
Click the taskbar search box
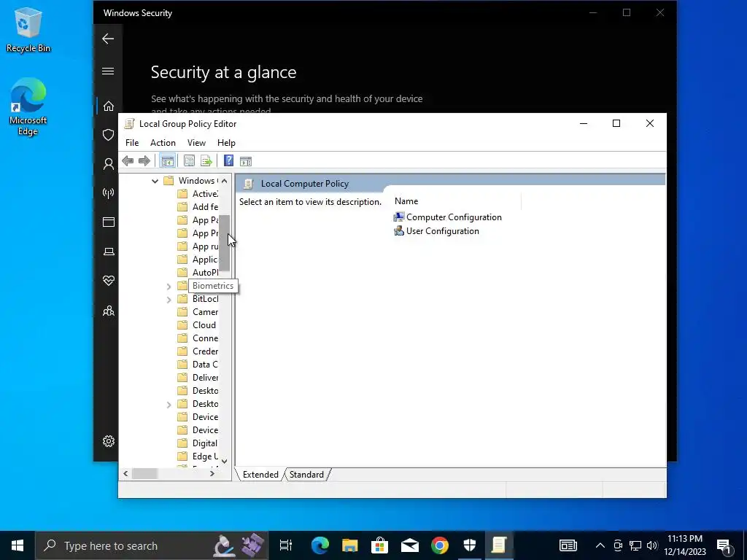click(x=152, y=545)
